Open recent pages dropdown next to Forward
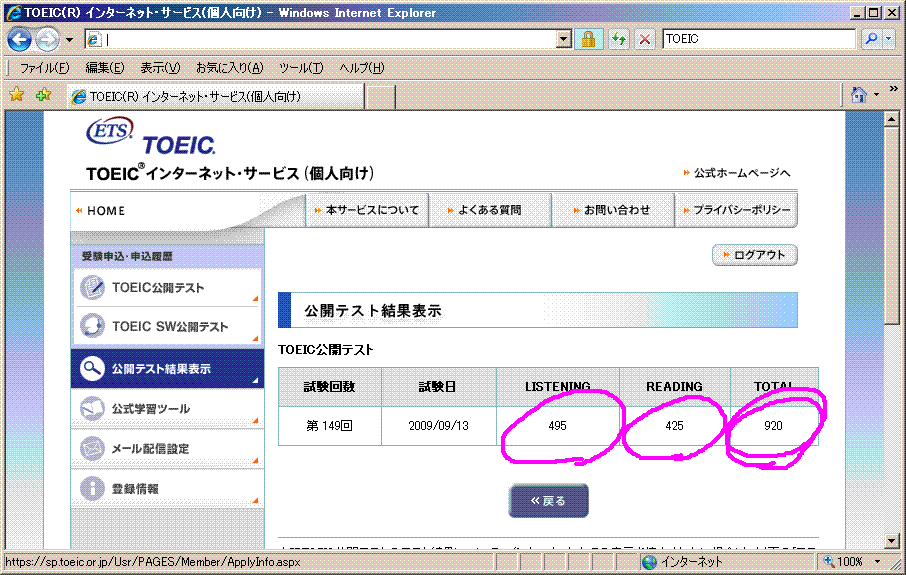Screen dimensions: 906x575 (69, 40)
